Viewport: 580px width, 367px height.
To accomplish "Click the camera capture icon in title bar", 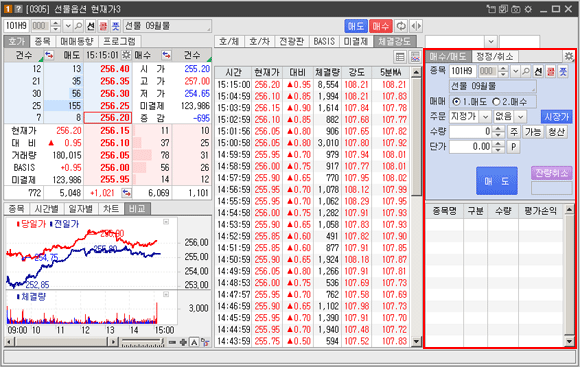I will [x=516, y=9].
